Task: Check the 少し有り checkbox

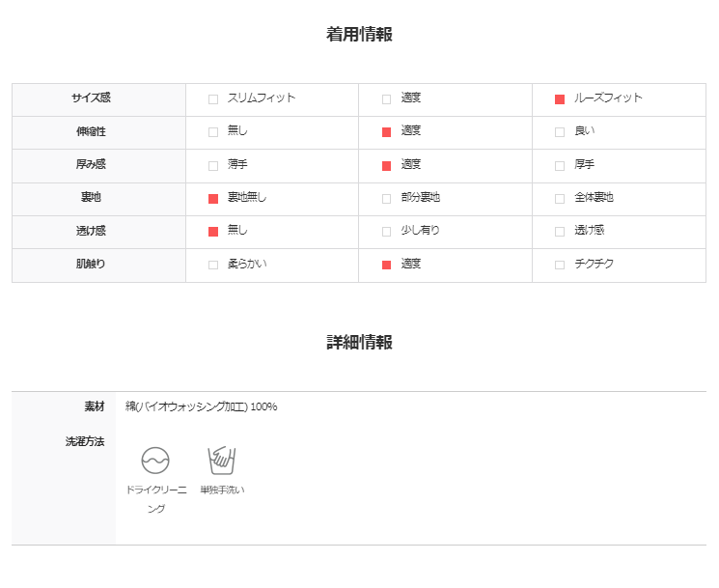Action: pos(387,232)
